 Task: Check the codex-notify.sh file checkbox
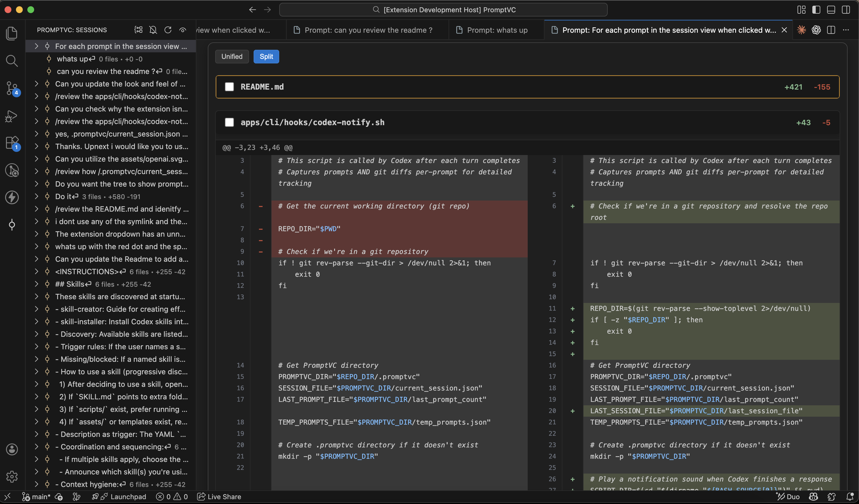tap(229, 122)
